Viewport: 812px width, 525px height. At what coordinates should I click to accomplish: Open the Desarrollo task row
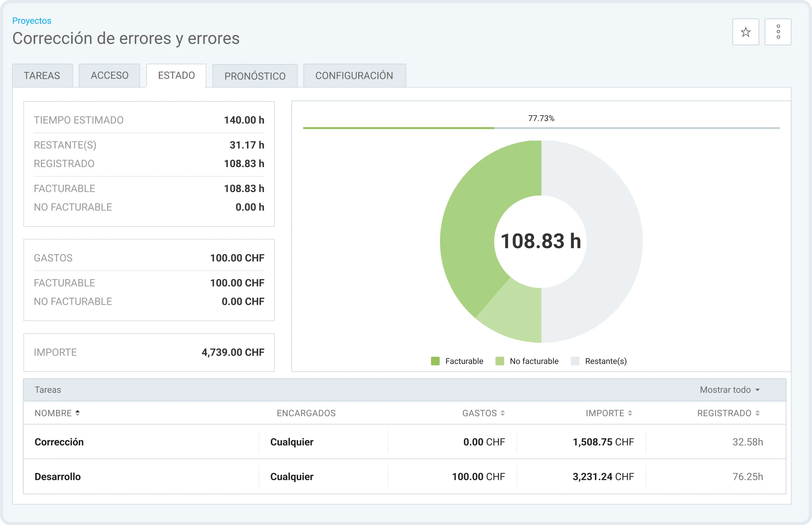click(405, 477)
